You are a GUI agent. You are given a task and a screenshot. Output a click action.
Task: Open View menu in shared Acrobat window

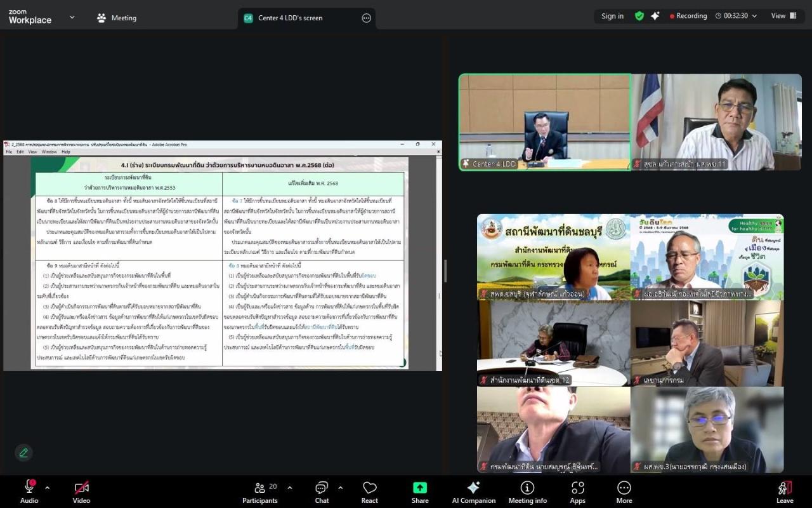click(x=32, y=152)
